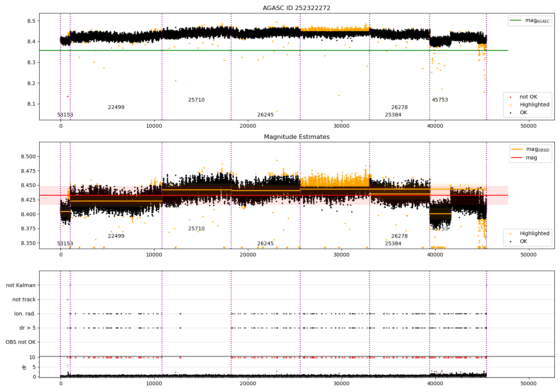
Task: Click the 8.350 y-axis tick label
Action: tap(28, 243)
